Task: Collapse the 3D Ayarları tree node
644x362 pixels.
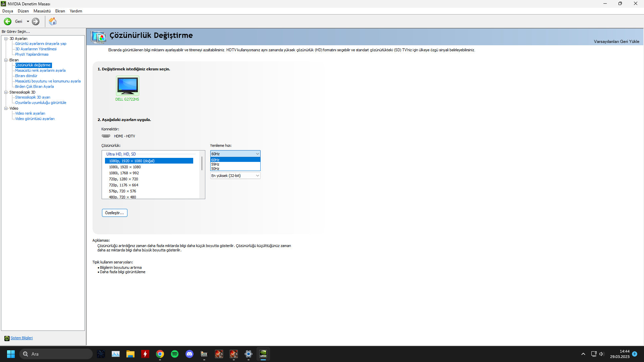Action: [x=6, y=39]
